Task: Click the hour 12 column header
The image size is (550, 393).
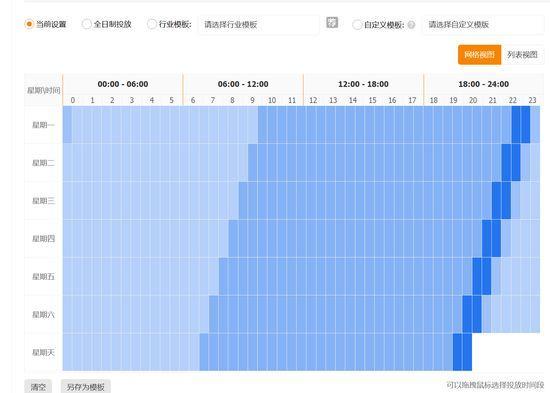Action: pos(313,100)
